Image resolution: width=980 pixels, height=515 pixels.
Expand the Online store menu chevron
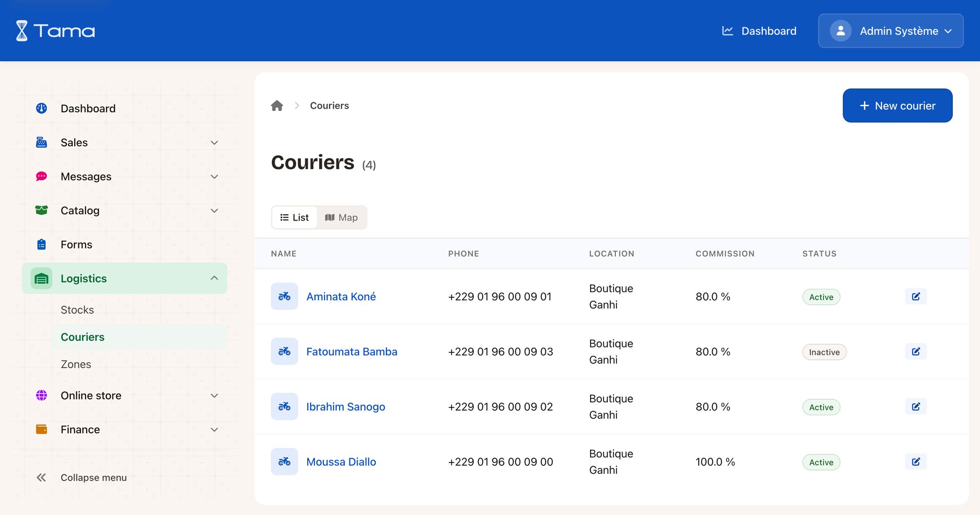pos(214,395)
